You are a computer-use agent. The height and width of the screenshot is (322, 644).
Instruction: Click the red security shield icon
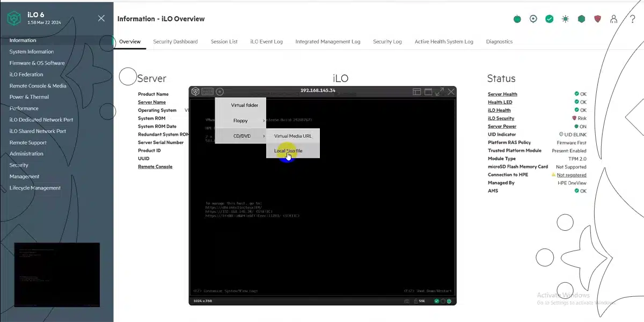[597, 19]
